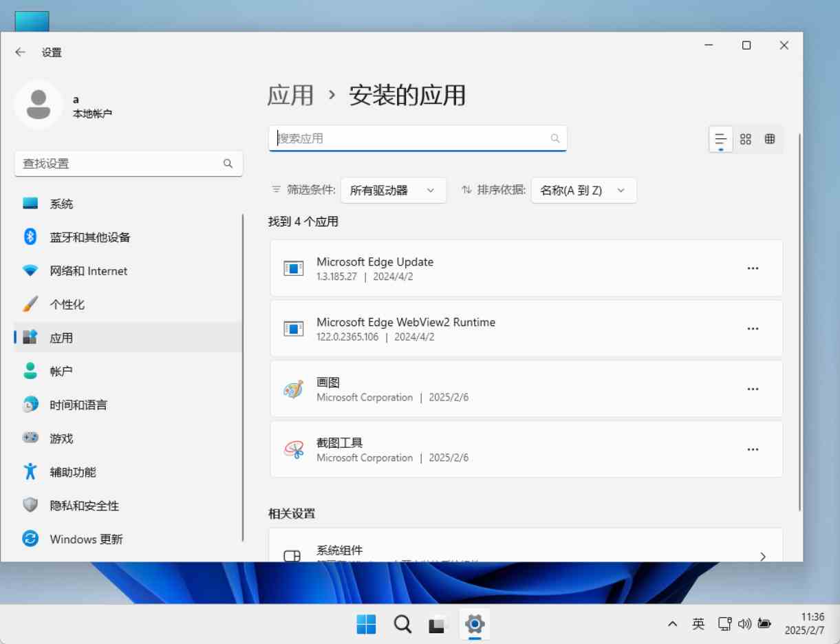Select 蓝牙和其他设备 label in the sidebar
This screenshot has height=644, width=840.
(90, 237)
